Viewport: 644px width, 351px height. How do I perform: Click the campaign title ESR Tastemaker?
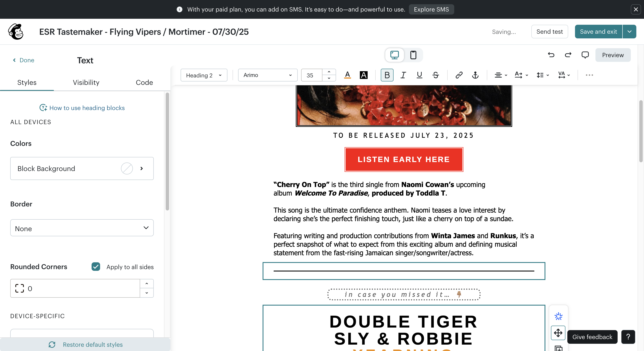pos(144,32)
